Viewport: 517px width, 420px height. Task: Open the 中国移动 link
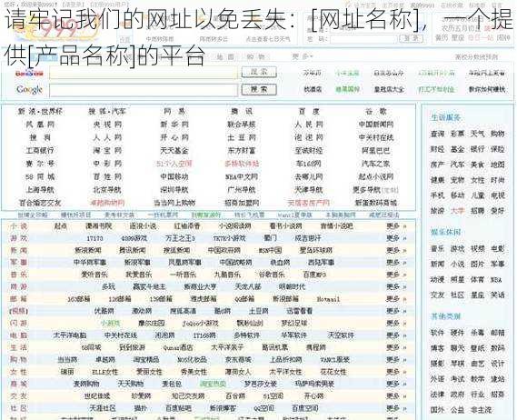pos(174,176)
